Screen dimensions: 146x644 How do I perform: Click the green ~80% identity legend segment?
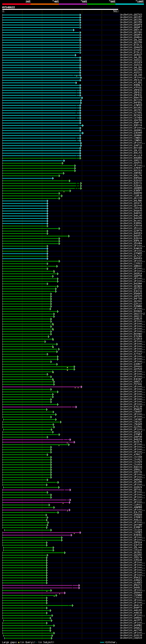coord(101,4)
